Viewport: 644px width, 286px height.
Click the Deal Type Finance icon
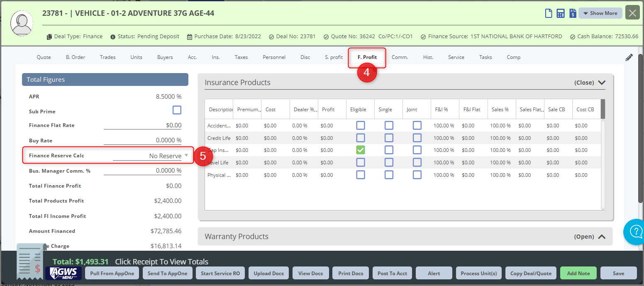click(49, 37)
